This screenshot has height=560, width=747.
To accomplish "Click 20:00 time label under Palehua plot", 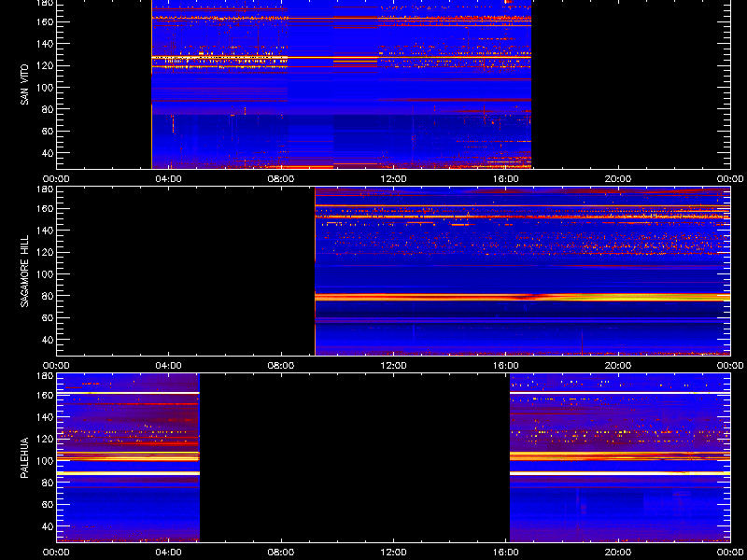I will (x=618, y=553).
